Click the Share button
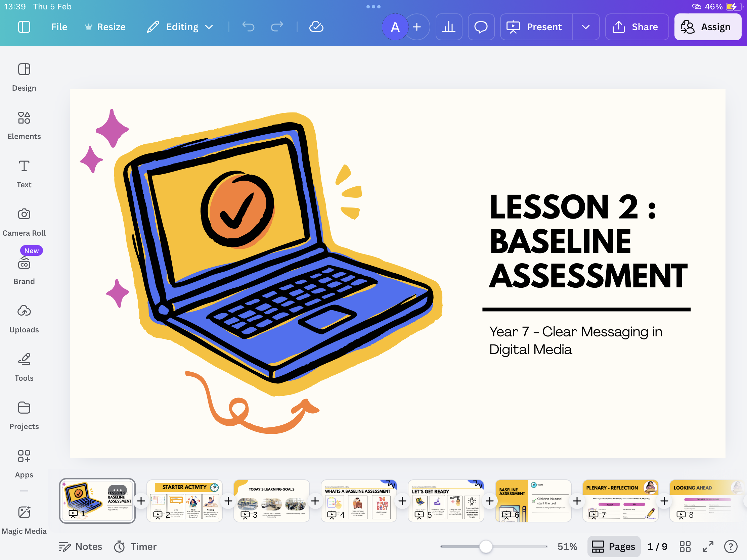747x560 pixels. click(x=636, y=27)
